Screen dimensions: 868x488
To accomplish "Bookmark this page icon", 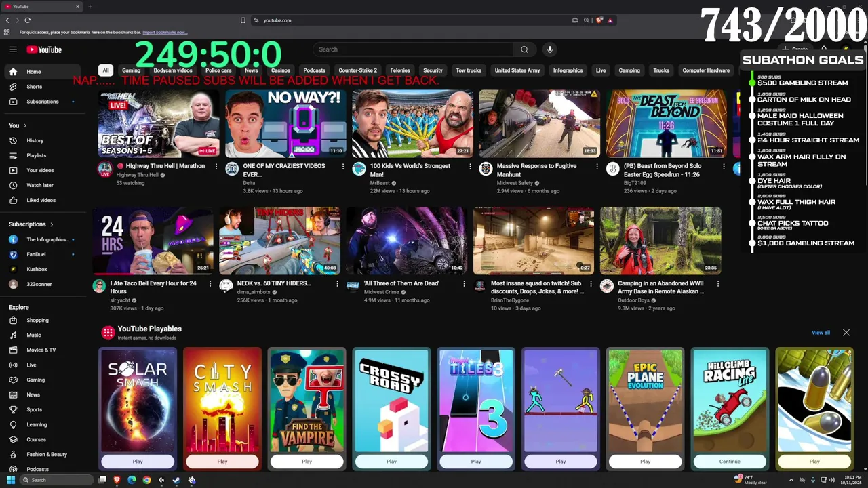I will pos(243,20).
